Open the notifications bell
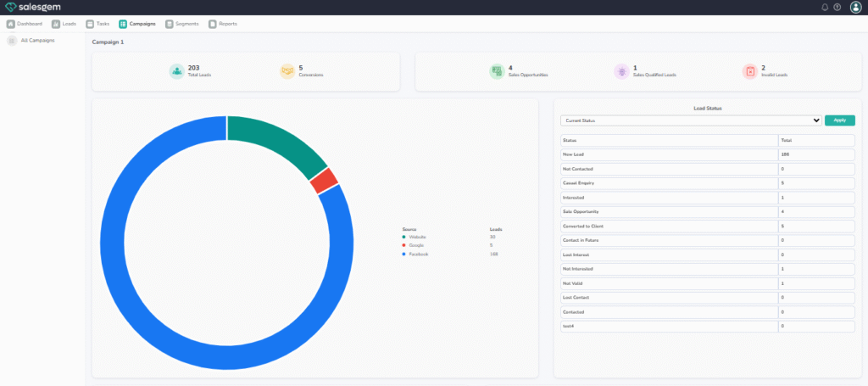This screenshot has height=386, width=868. [825, 8]
